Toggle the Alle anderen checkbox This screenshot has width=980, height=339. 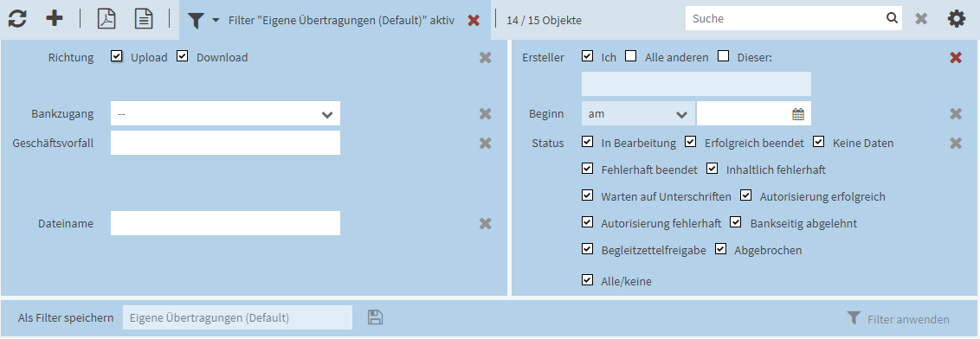pyautogui.click(x=631, y=56)
